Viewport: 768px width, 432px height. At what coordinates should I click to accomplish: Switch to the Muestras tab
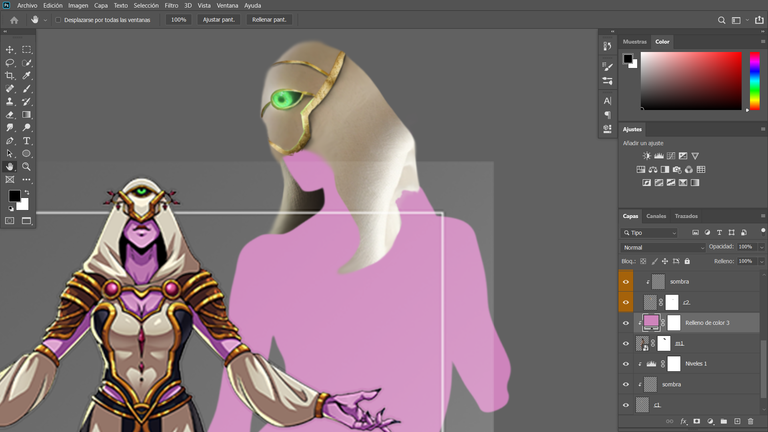point(634,42)
